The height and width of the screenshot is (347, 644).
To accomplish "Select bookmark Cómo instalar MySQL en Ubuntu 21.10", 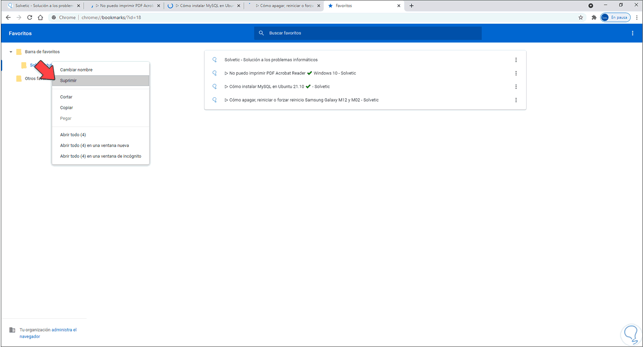I will click(x=365, y=87).
